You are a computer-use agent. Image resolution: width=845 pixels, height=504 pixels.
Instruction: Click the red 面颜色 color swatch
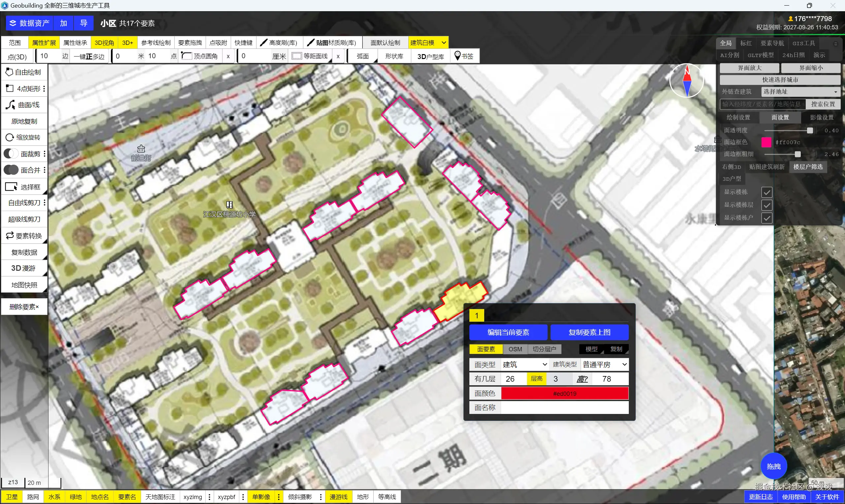pos(564,394)
